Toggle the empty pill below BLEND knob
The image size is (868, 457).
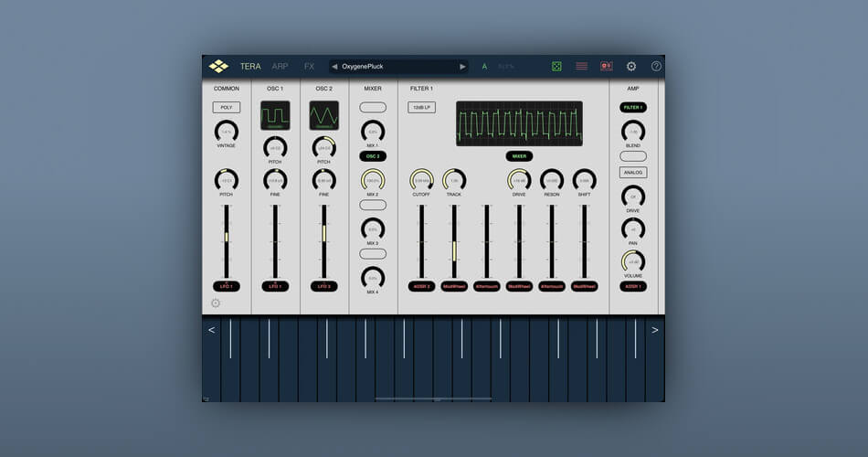pyautogui.click(x=633, y=156)
